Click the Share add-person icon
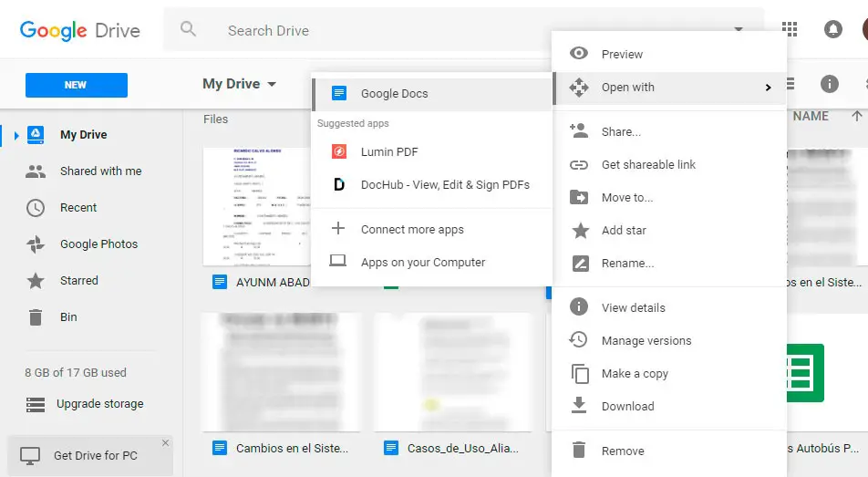Screen dimensions: 868x477 (579, 130)
